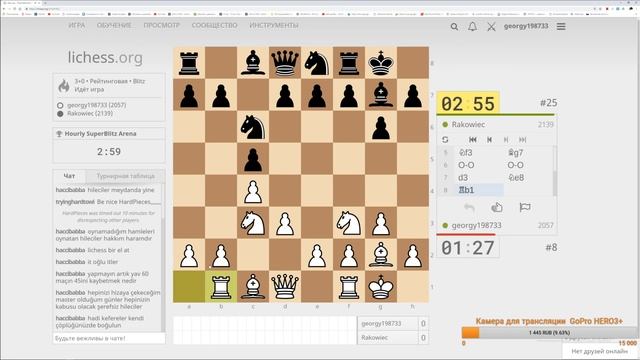The width and height of the screenshot is (640, 360).
Task: Click the highlighted a1 square
Action: point(189,287)
